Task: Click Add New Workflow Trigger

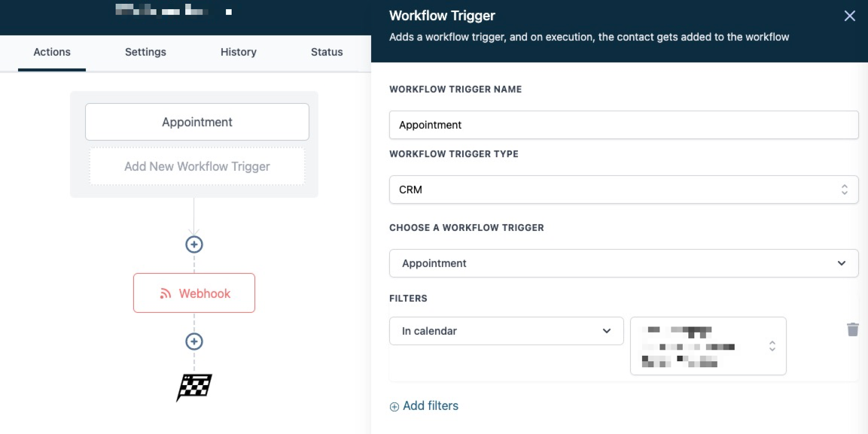Action: pyautogui.click(x=197, y=166)
